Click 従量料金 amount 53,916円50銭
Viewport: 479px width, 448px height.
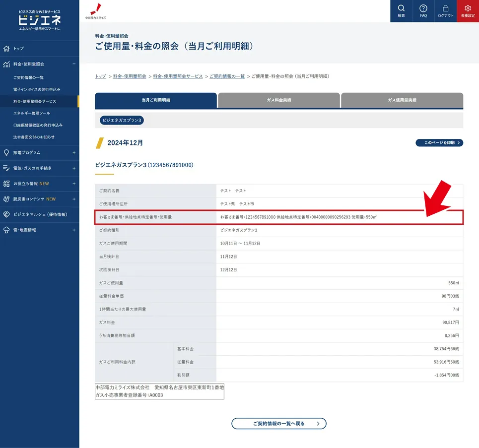pyautogui.click(x=446, y=362)
